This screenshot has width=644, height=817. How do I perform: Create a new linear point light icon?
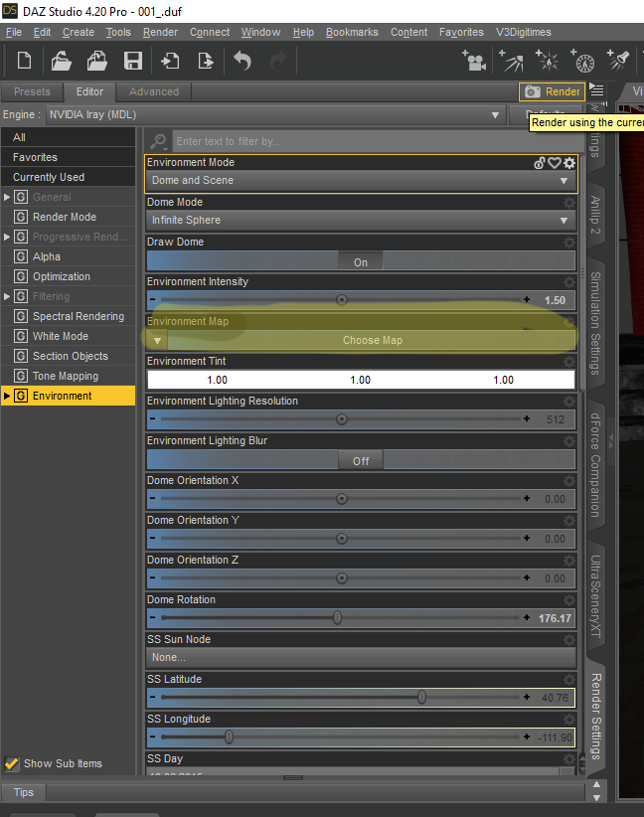[x=583, y=61]
